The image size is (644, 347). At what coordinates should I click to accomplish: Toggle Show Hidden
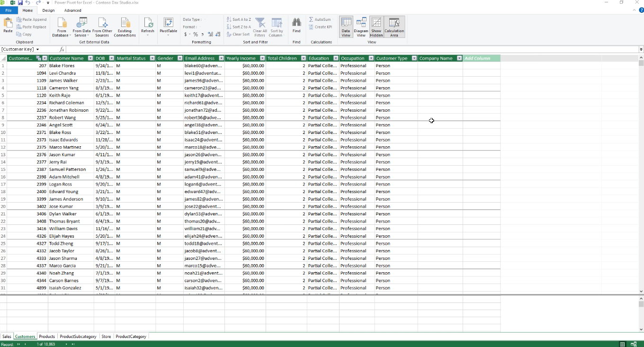click(376, 27)
